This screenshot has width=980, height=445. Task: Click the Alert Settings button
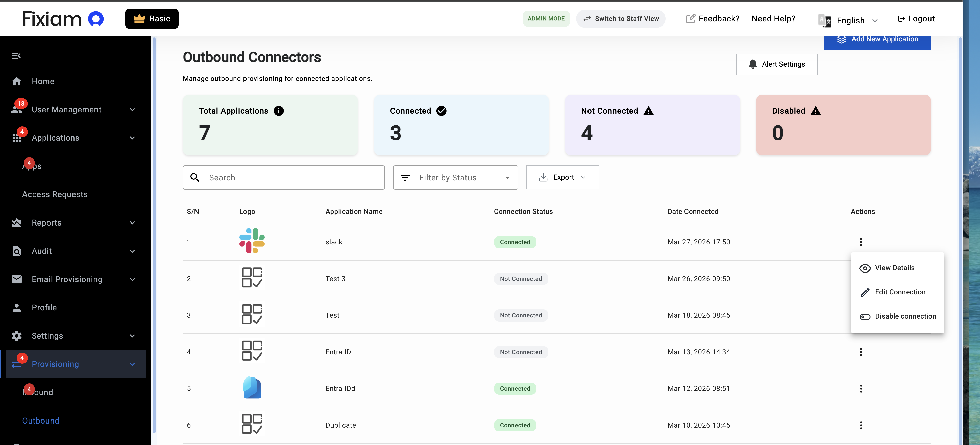point(776,64)
